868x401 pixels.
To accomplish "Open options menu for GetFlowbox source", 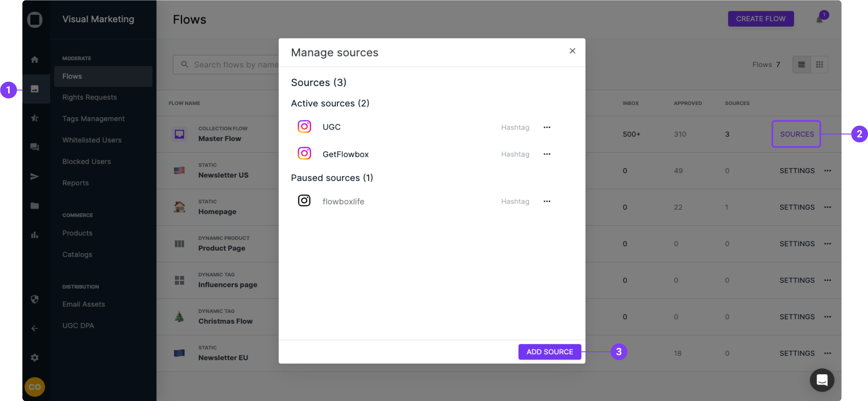I will (x=547, y=154).
